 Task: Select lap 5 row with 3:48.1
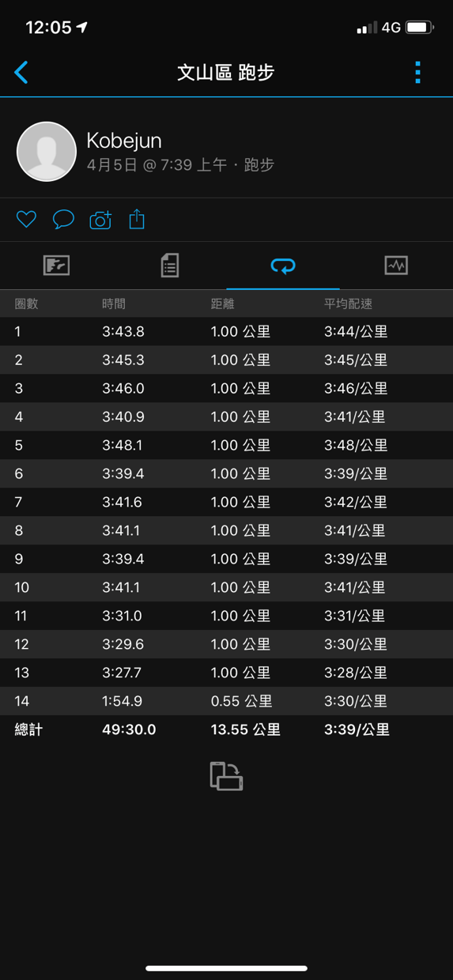226,446
